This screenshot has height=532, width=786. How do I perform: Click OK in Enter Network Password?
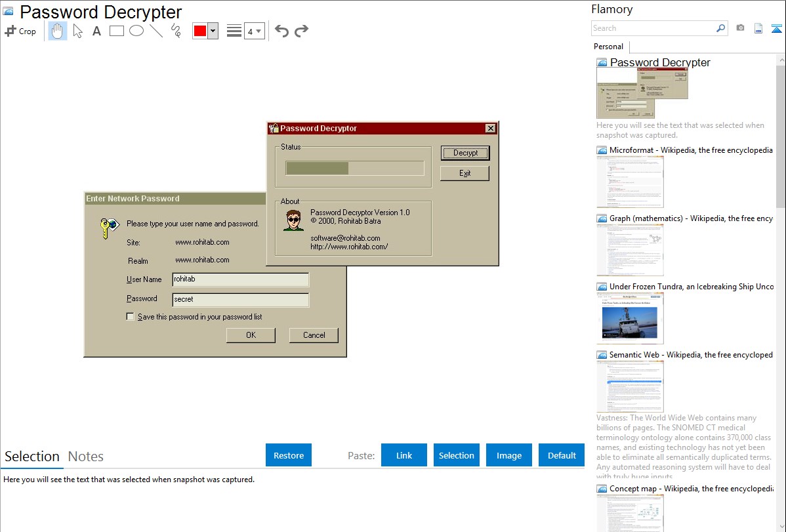pos(251,335)
